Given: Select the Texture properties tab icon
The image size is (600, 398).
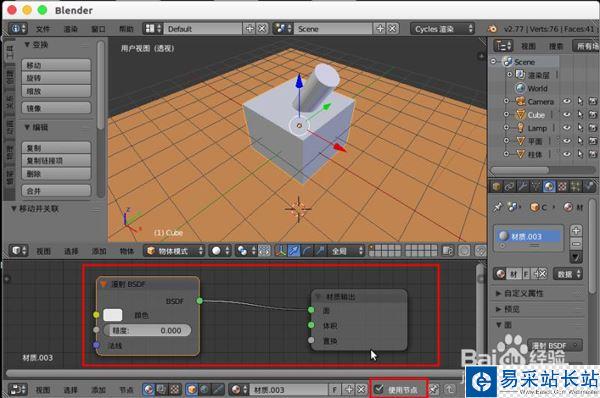Looking at the screenshot, I should [x=562, y=186].
